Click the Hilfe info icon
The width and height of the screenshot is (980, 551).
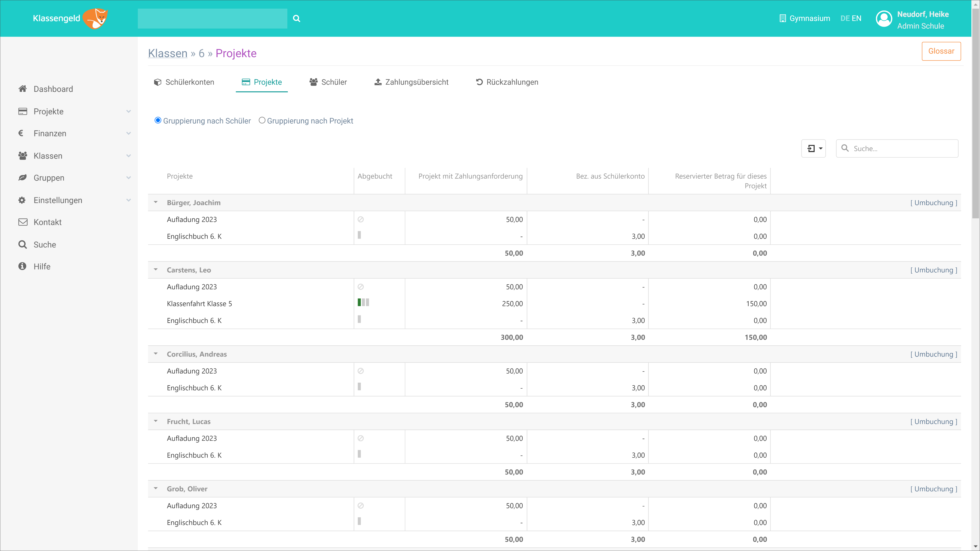coord(22,266)
